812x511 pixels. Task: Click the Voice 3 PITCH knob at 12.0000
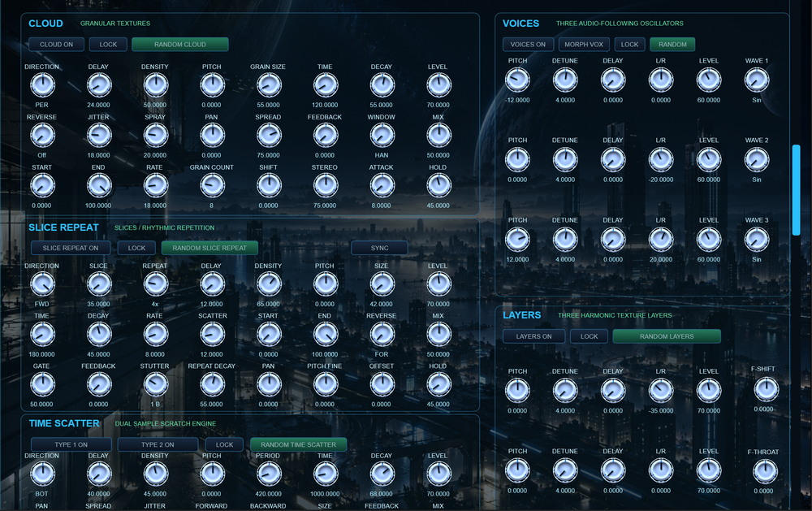coord(517,240)
